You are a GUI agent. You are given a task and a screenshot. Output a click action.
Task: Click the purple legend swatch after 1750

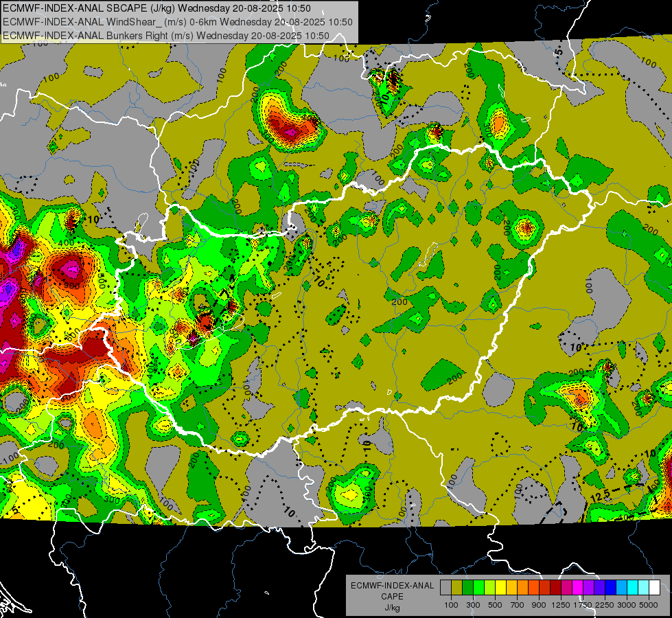(588, 588)
